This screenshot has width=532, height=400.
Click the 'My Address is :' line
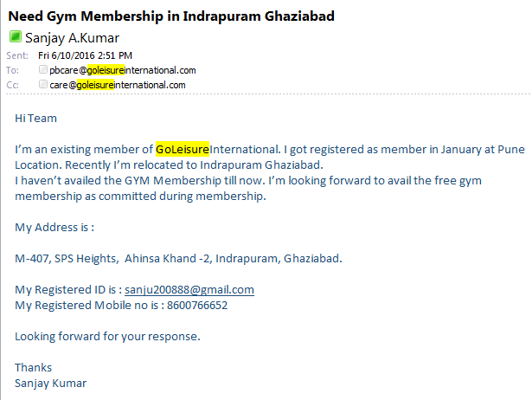[54, 228]
